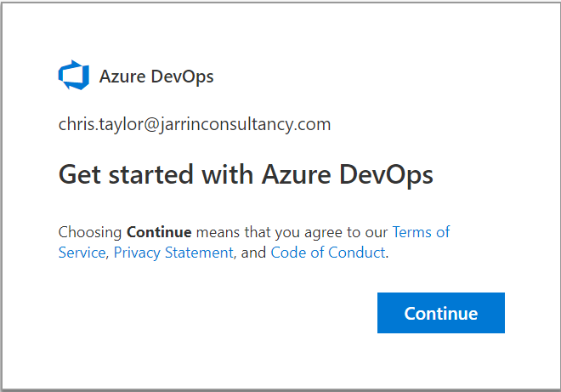Open the Terms of Service link
The height and width of the screenshot is (392, 561).
[421, 232]
